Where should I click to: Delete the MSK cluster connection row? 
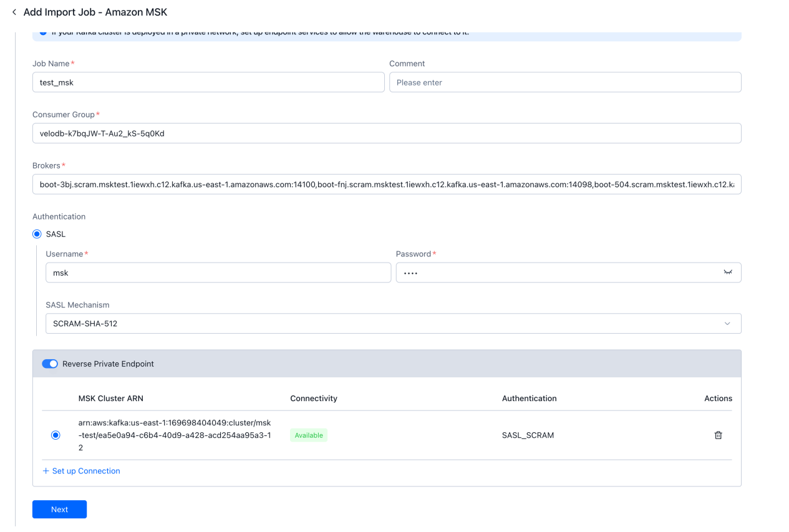718,435
